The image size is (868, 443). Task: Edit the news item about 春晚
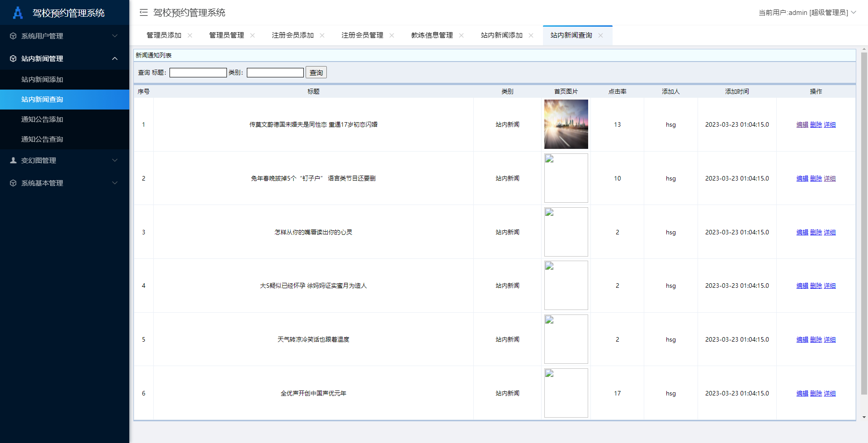click(802, 178)
